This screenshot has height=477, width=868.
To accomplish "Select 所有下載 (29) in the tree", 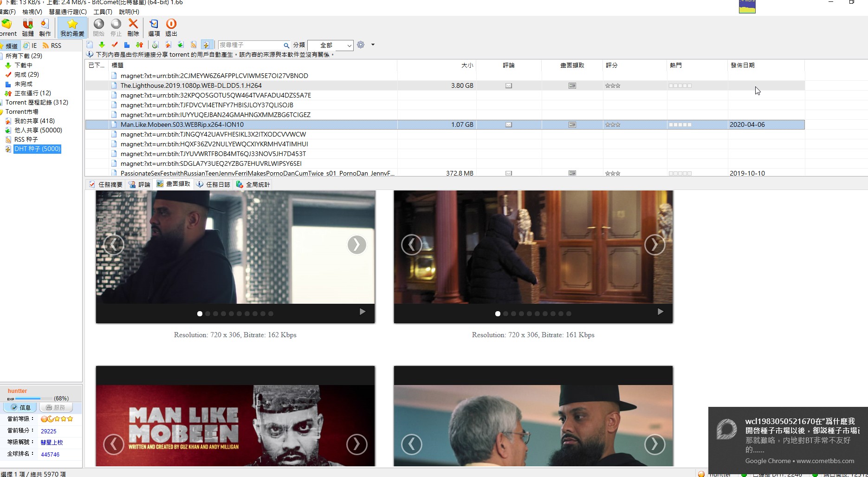I will [x=24, y=56].
